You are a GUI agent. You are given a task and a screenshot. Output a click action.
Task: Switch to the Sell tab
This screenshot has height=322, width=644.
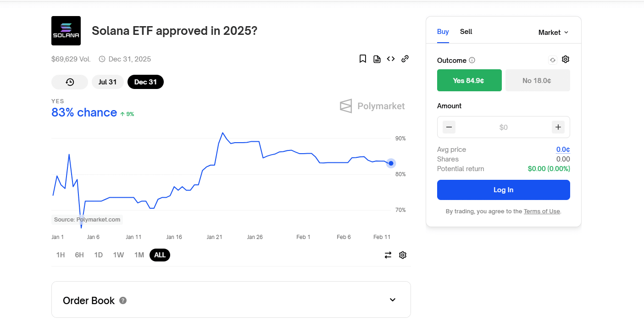[x=466, y=32]
